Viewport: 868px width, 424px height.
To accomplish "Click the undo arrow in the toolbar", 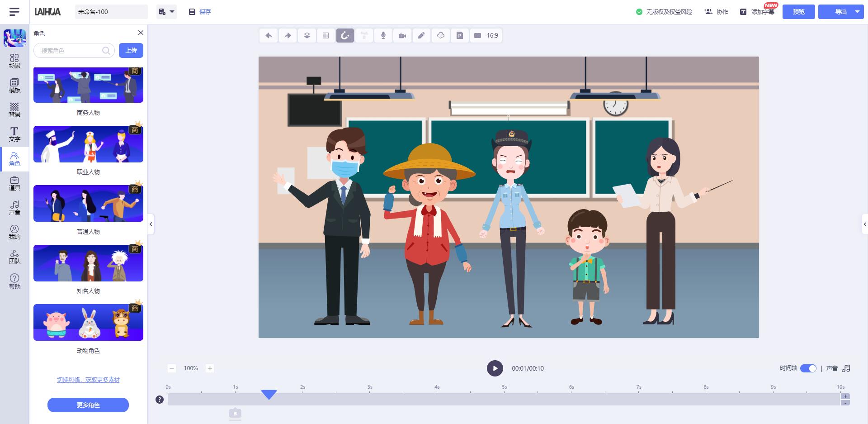I will click(269, 36).
